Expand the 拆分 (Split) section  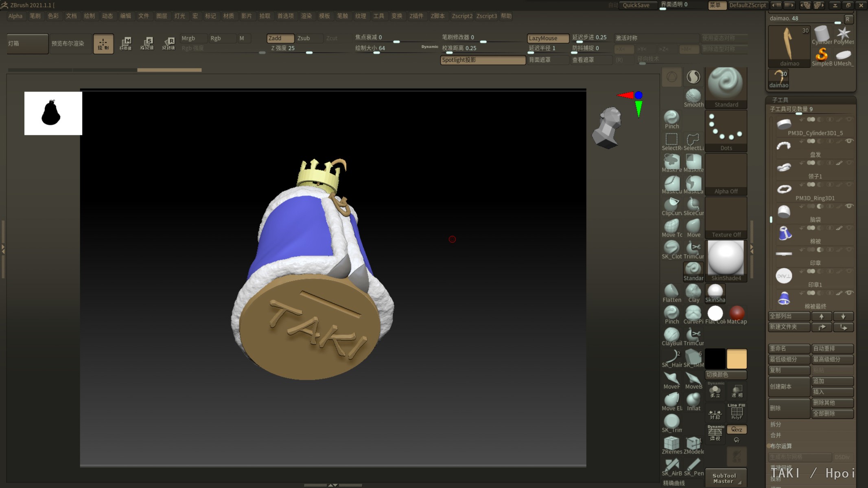[776, 424]
